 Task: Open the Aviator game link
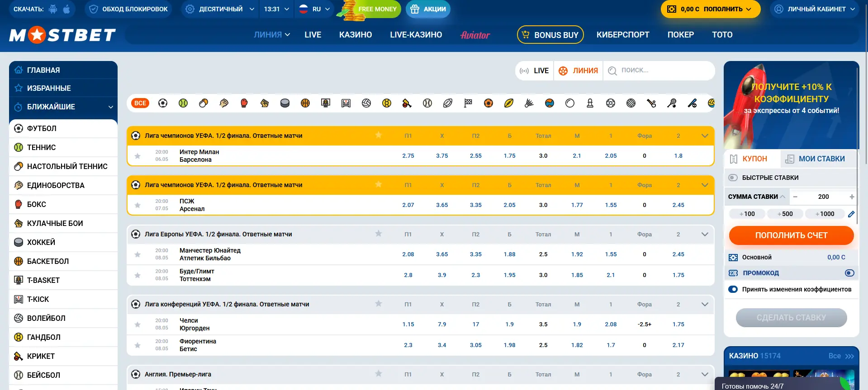coord(475,35)
